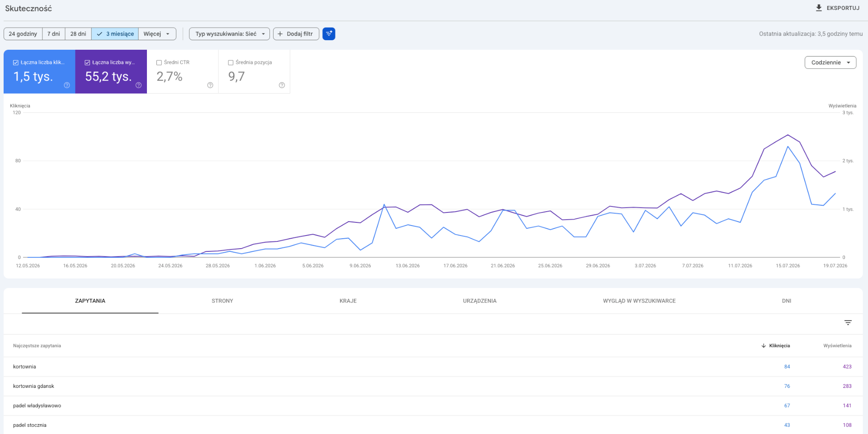Image resolution: width=868 pixels, height=434 pixels.
Task: Select the 24 godziny range
Action: (x=23, y=34)
